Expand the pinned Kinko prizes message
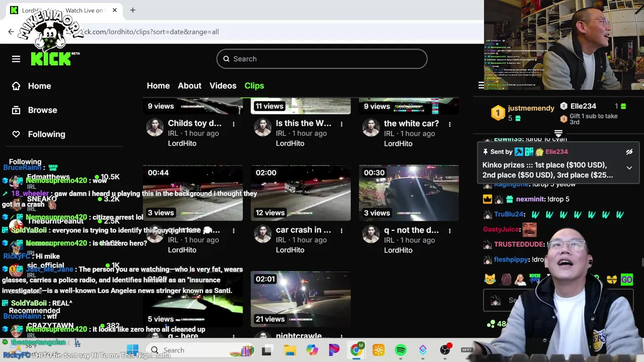 tap(629, 168)
